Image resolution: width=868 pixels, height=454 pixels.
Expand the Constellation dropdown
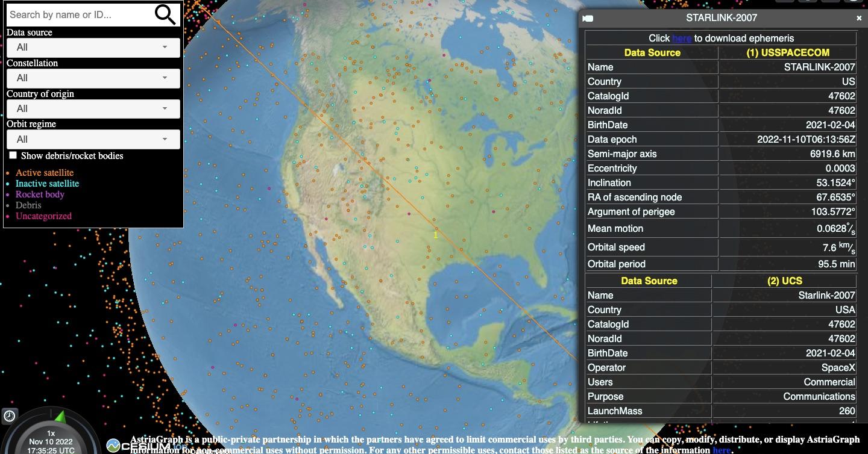[93, 78]
